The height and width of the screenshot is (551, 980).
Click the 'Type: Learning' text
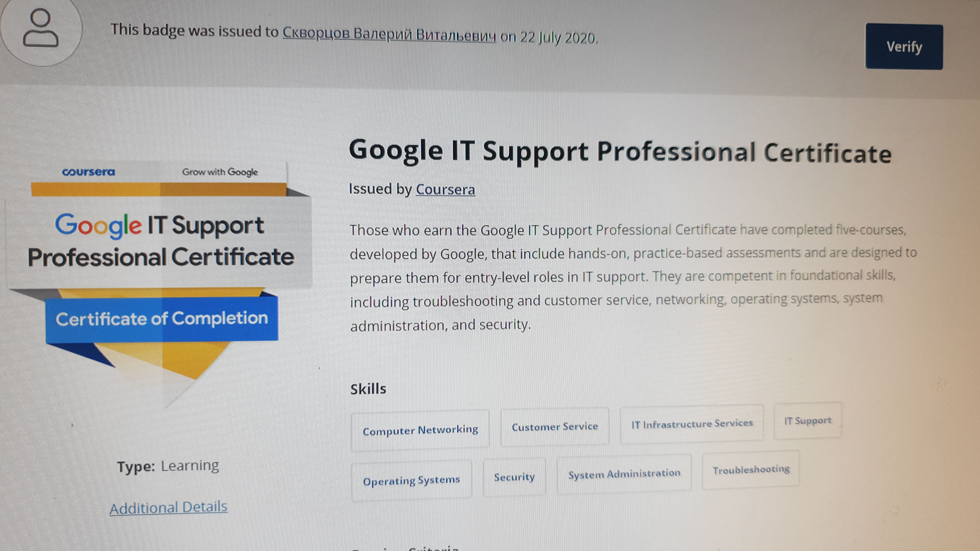coord(168,466)
